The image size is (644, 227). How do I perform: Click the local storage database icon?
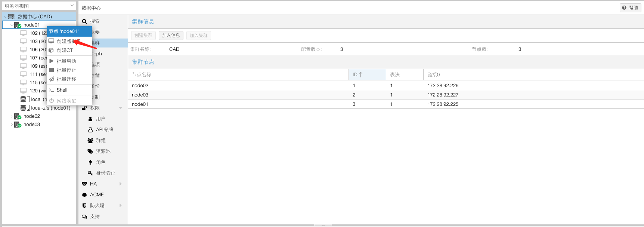(x=24, y=99)
